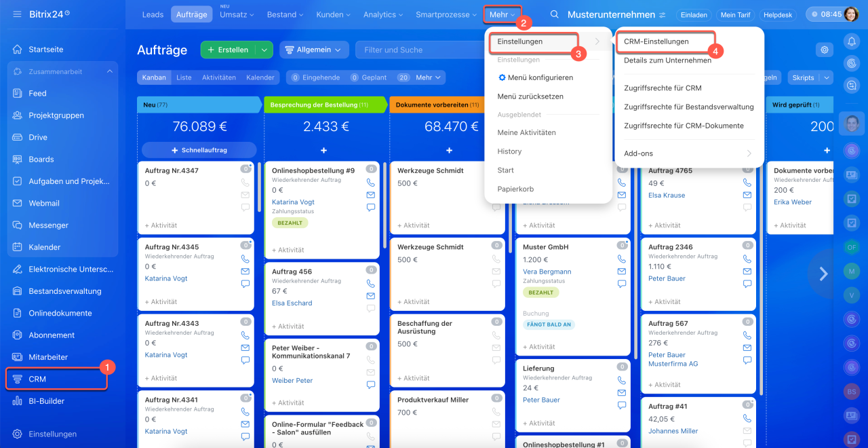Open Katarina Vogt link on Onlineshopbestellung #9
The width and height of the screenshot is (868, 448).
pyautogui.click(x=293, y=202)
